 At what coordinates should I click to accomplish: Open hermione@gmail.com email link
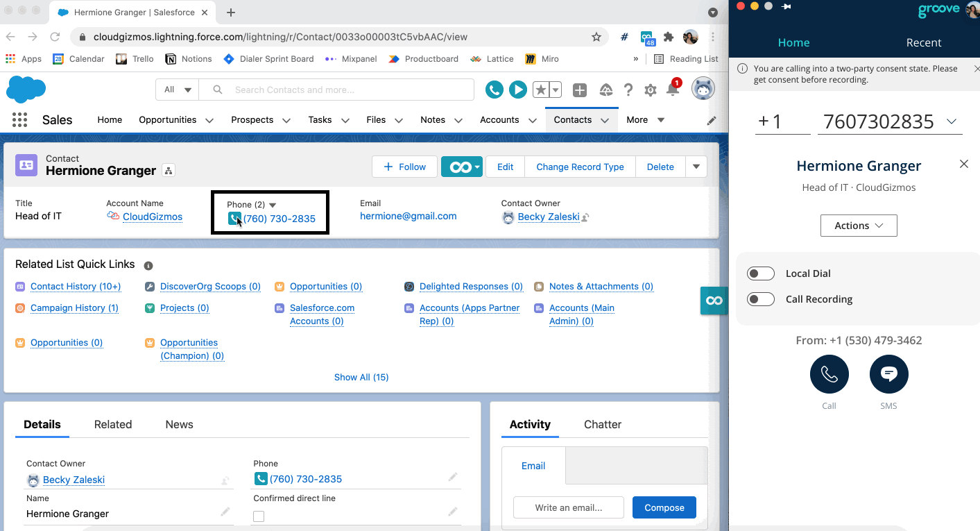[x=408, y=216]
